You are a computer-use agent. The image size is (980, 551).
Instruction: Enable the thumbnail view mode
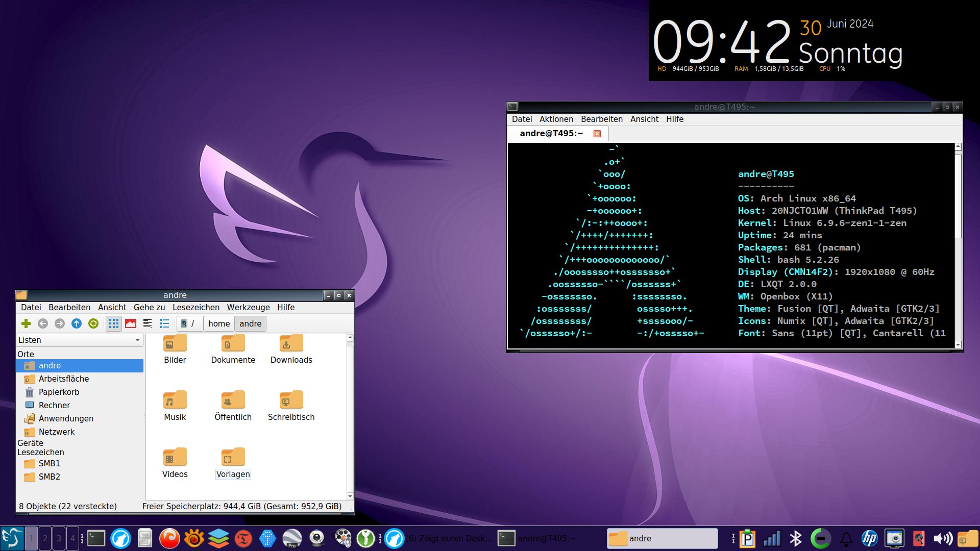pyautogui.click(x=131, y=323)
